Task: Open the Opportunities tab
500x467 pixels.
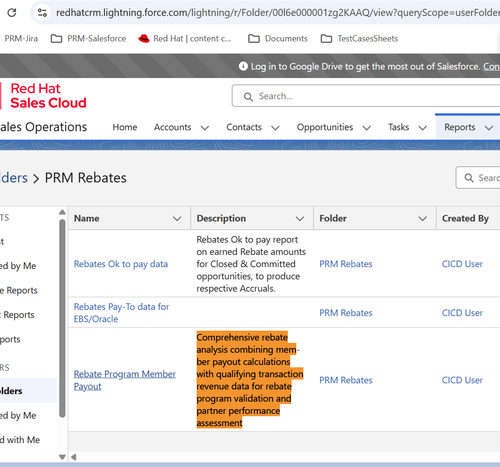Action: coord(325,127)
